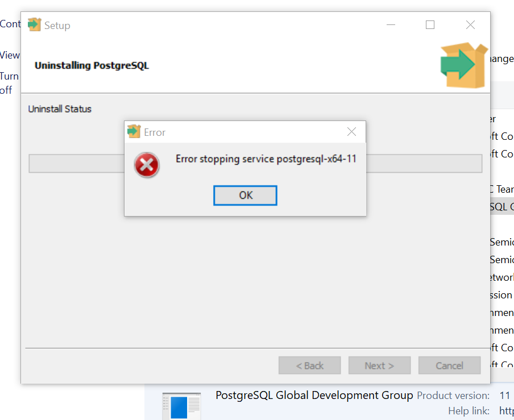This screenshot has width=514, height=420.
Task: Minimize the Setup window
Action: [391, 25]
